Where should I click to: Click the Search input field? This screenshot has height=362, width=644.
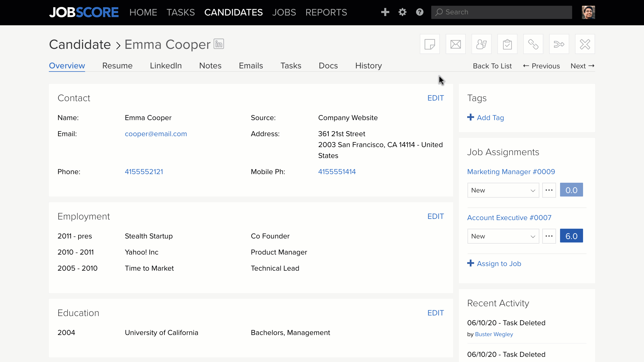[x=501, y=12]
